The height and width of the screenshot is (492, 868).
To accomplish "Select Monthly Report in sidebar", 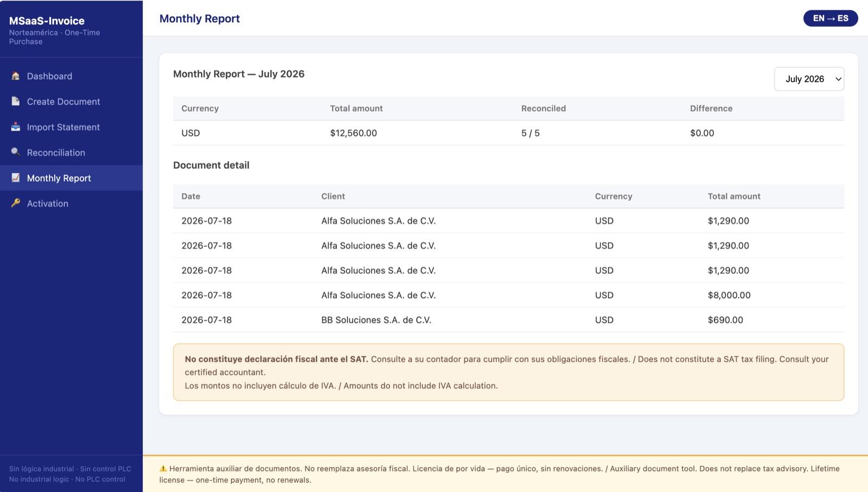I will coord(71,178).
